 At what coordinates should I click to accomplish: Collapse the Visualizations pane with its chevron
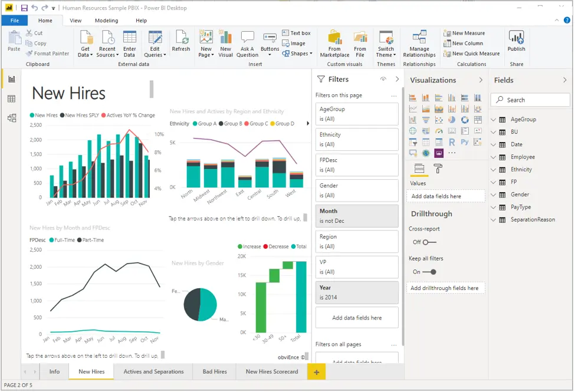click(481, 80)
